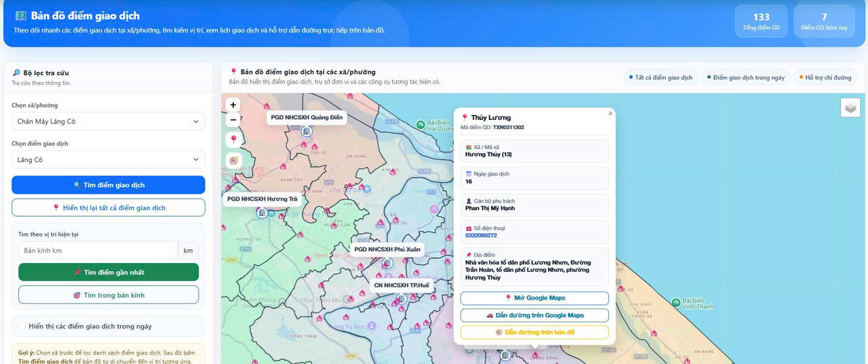
Task: Click the red pin map control button
Action: 233,140
